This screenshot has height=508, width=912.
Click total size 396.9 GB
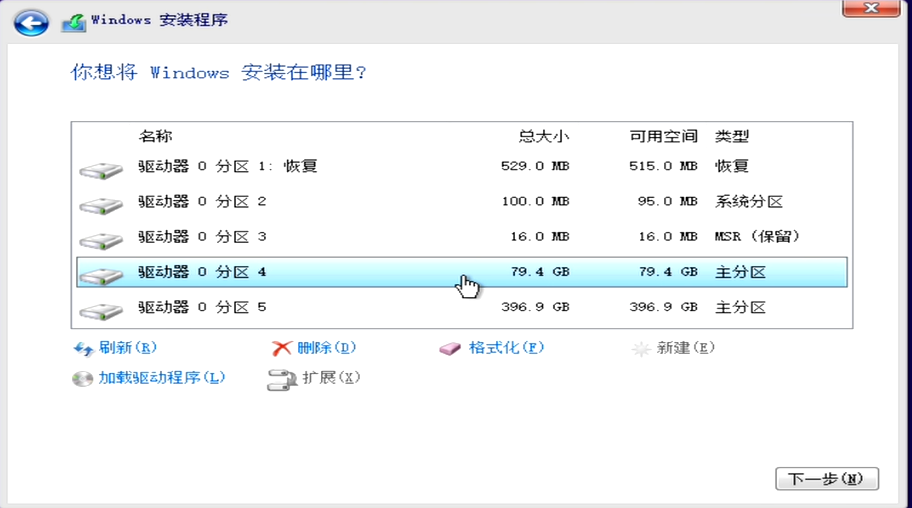(x=535, y=307)
